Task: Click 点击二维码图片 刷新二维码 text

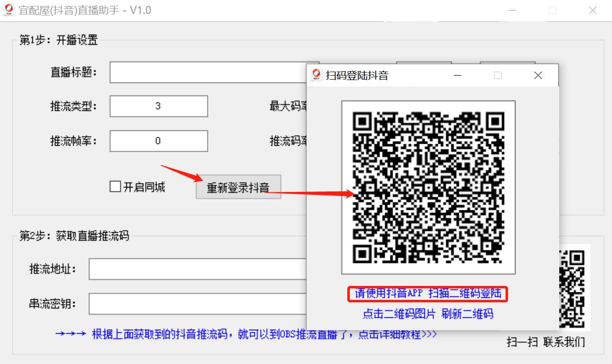Action: click(428, 314)
